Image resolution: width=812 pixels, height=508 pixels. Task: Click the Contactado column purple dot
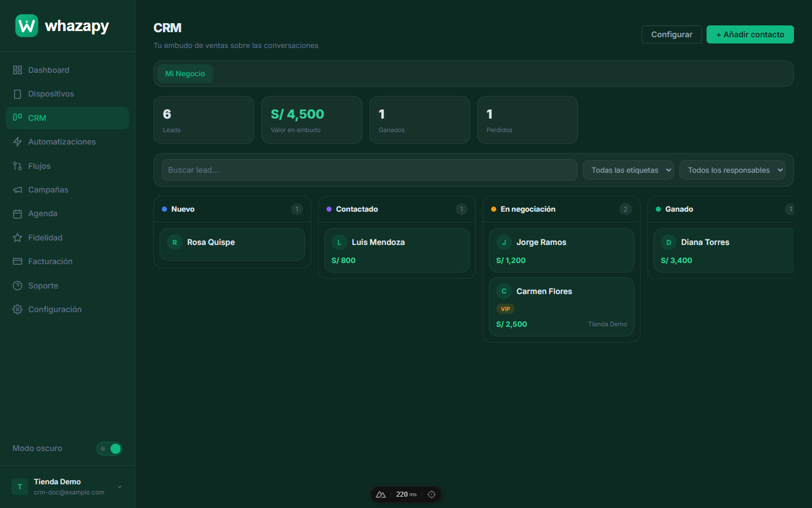[x=329, y=209]
